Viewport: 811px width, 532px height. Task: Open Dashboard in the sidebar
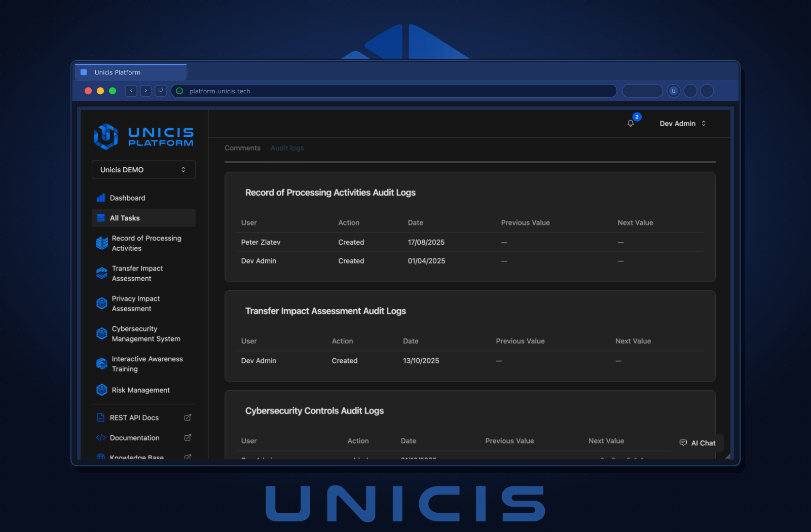[143, 198]
